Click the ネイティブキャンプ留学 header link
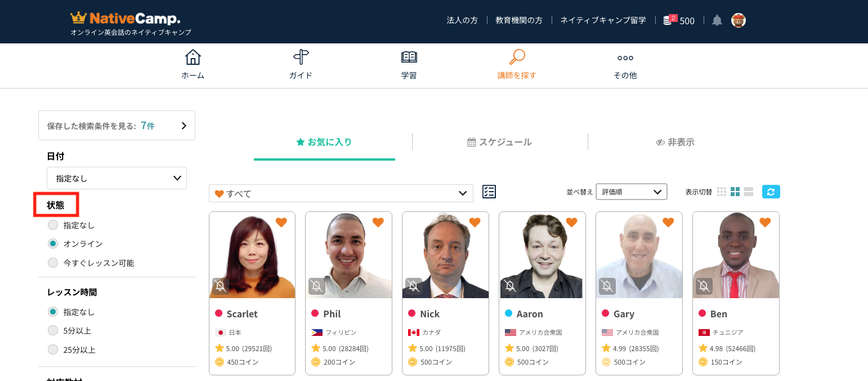This screenshot has height=381, width=868. point(603,20)
